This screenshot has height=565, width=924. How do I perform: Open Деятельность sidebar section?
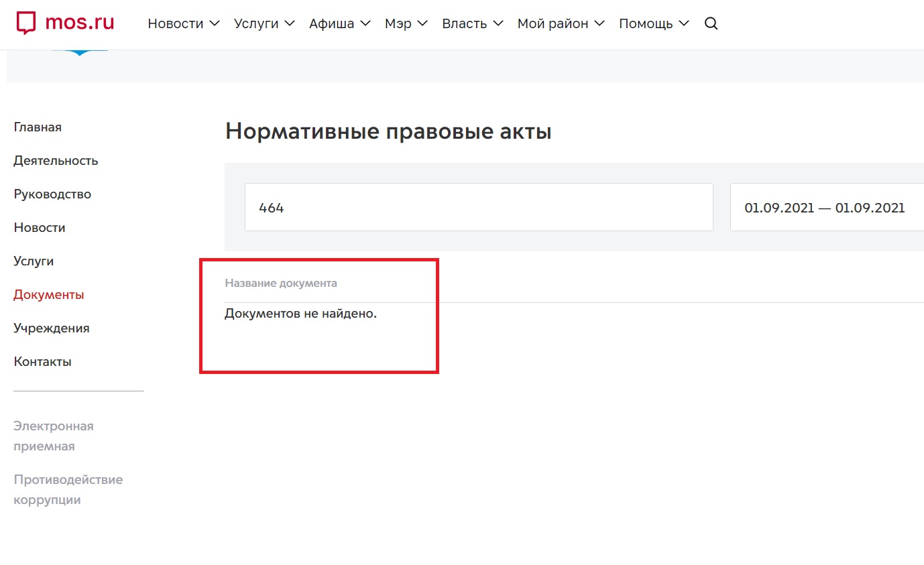pyautogui.click(x=56, y=161)
